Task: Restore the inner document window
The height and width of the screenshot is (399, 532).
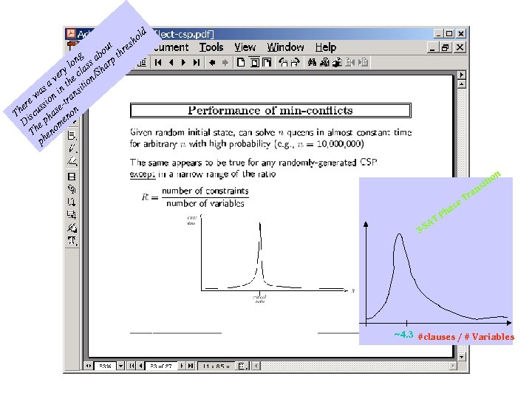Action: point(445,47)
